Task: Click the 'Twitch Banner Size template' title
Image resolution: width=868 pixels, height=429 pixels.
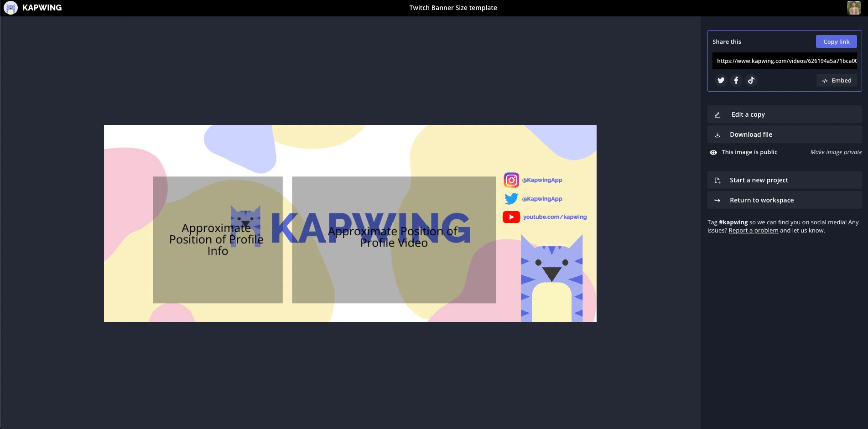Action: point(453,8)
